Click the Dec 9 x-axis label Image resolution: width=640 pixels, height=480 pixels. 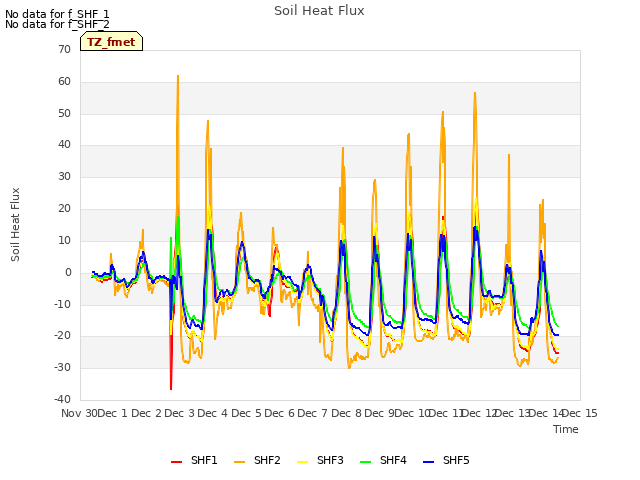[x=379, y=413]
